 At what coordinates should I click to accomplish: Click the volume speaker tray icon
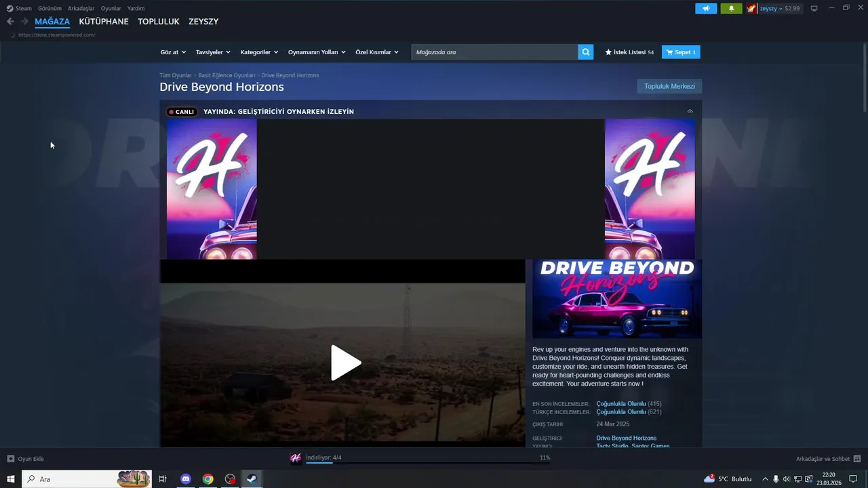tap(787, 479)
